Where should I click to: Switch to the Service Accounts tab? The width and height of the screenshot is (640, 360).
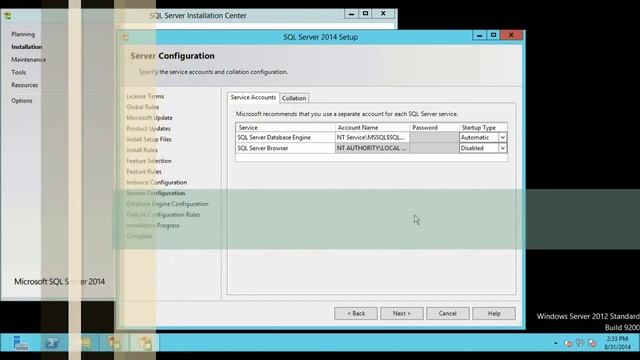pyautogui.click(x=253, y=98)
